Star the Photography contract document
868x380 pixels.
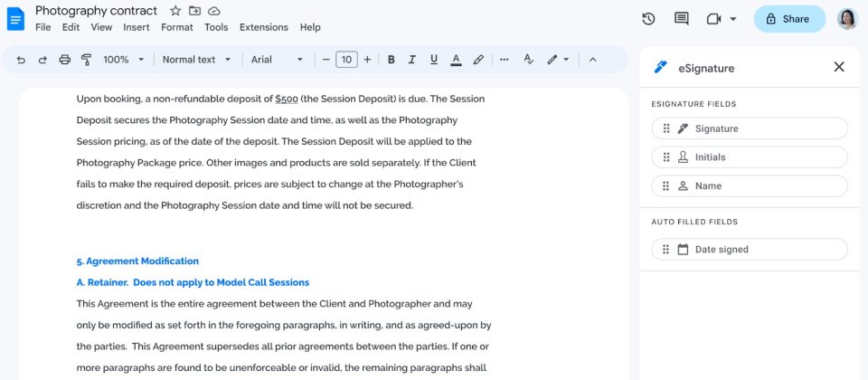pos(175,11)
